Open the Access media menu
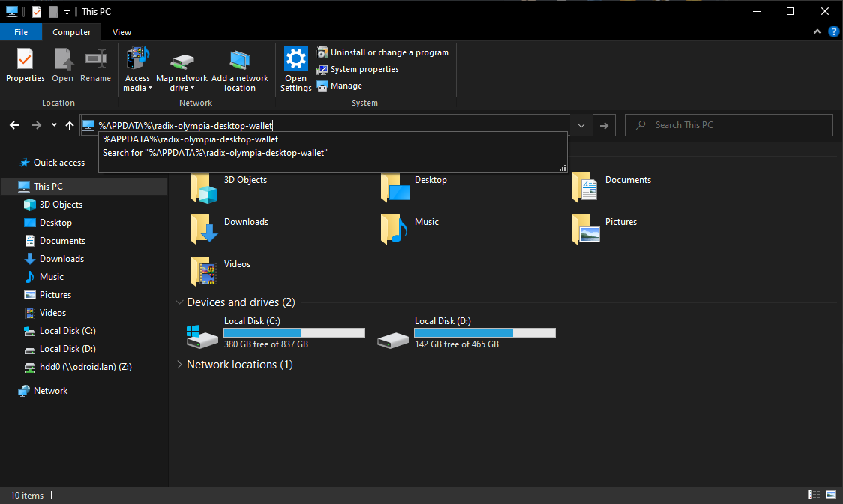 click(138, 70)
